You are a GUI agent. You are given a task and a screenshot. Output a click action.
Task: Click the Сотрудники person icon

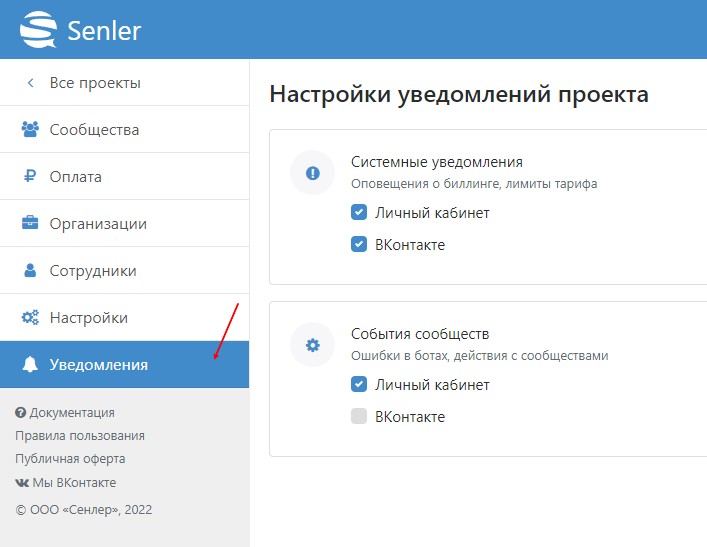click(30, 271)
